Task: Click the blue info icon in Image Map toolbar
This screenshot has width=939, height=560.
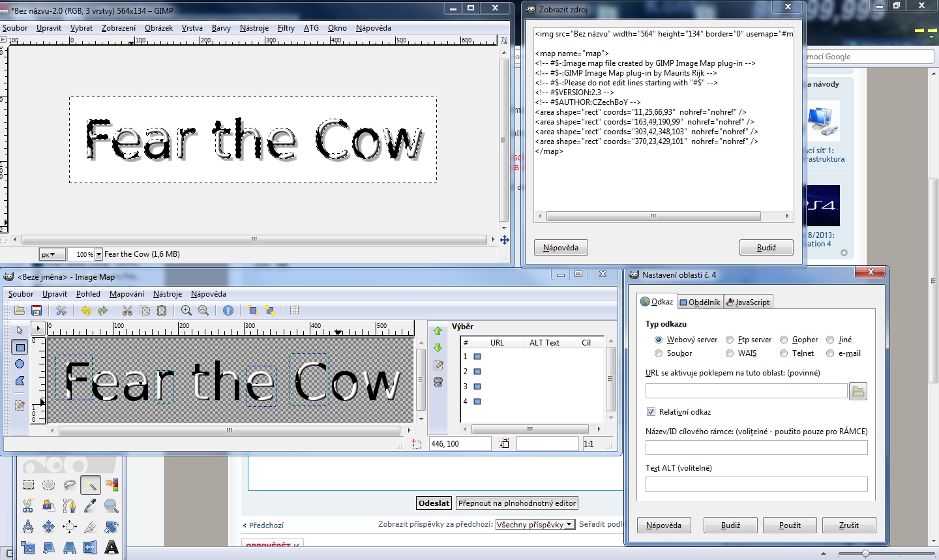Action: [228, 310]
